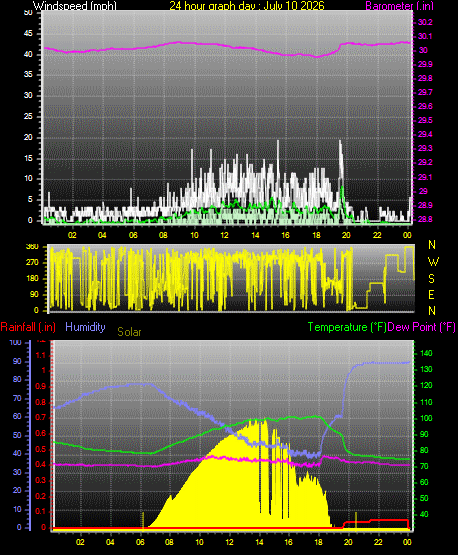Click the '0.1' value on the rainfall axis
The width and height of the screenshot is (458, 555).
tap(41, 511)
